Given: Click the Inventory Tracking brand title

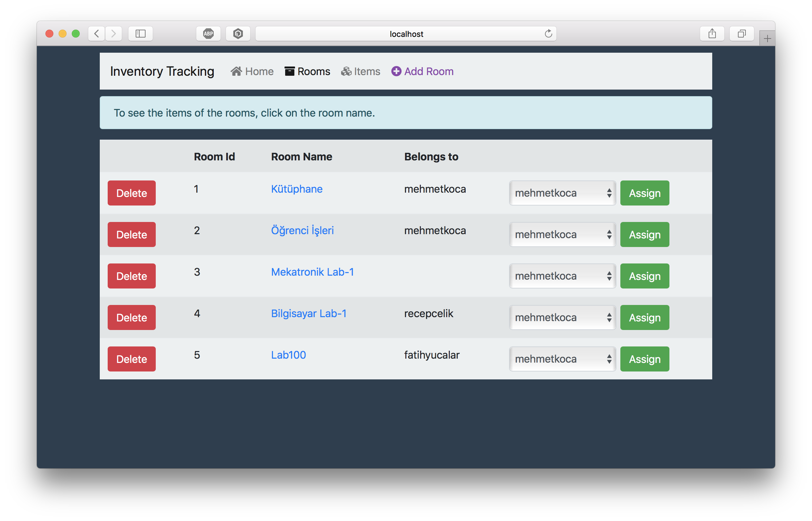Looking at the screenshot, I should click(x=162, y=71).
